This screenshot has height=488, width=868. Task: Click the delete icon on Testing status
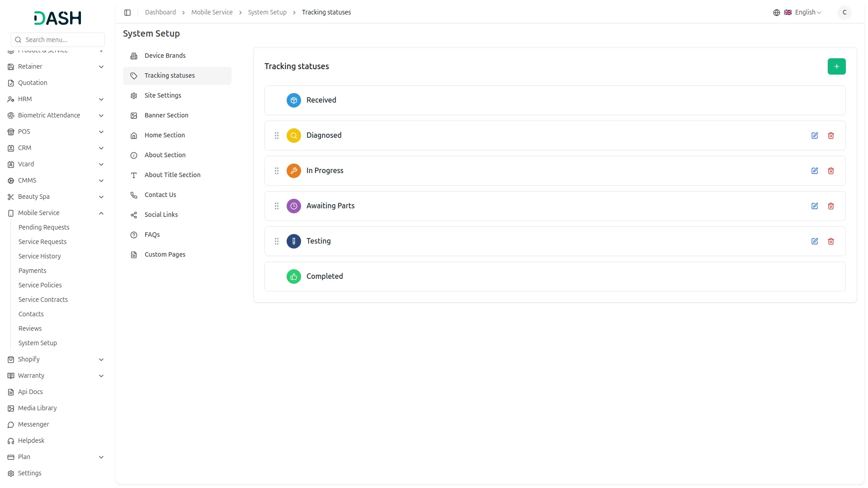[x=831, y=241]
